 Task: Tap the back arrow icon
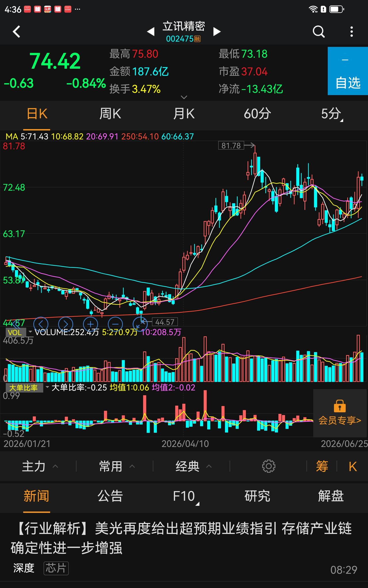point(17,32)
